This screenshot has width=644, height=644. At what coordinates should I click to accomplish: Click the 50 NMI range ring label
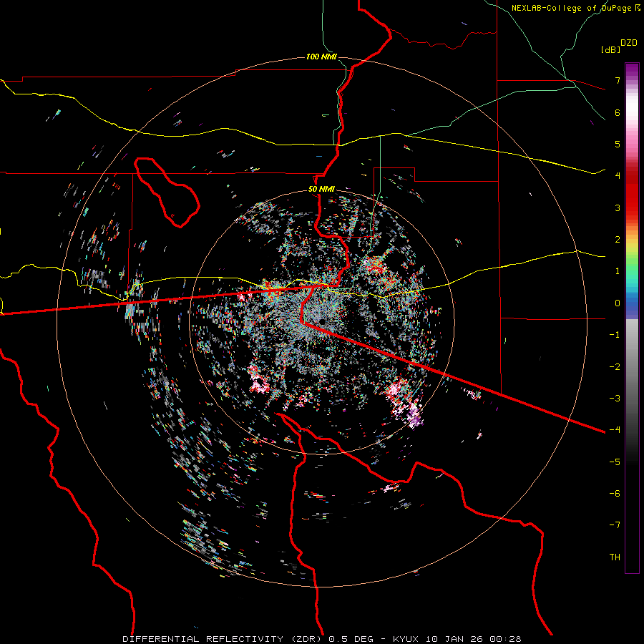click(321, 190)
